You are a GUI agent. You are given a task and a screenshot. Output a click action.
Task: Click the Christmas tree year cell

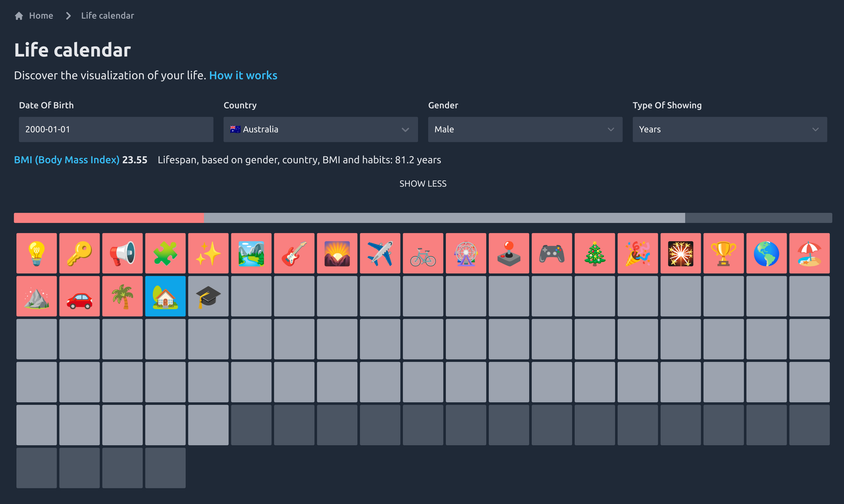595,253
